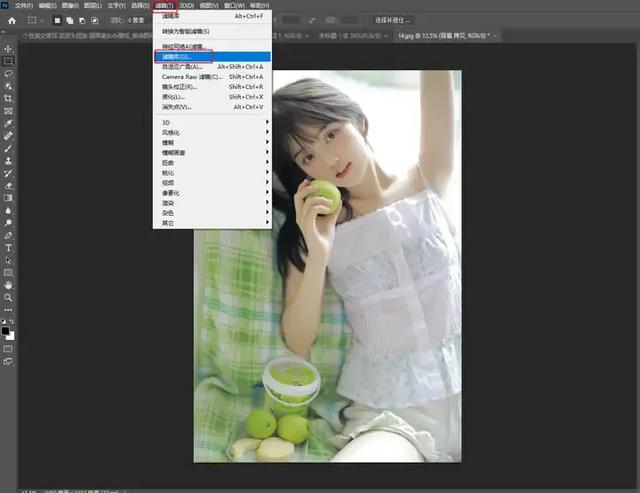Viewport: 640px width, 493px height.
Task: Select the Lasso tool
Action: pyautogui.click(x=8, y=74)
